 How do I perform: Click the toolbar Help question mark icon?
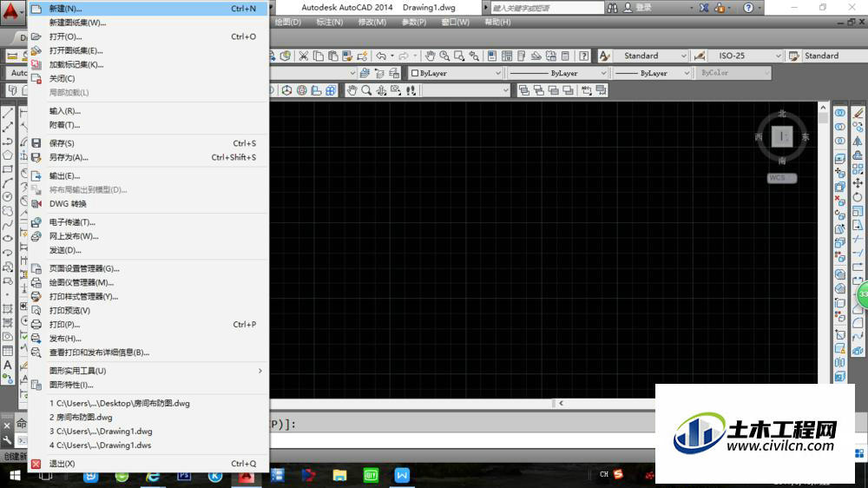tap(584, 56)
